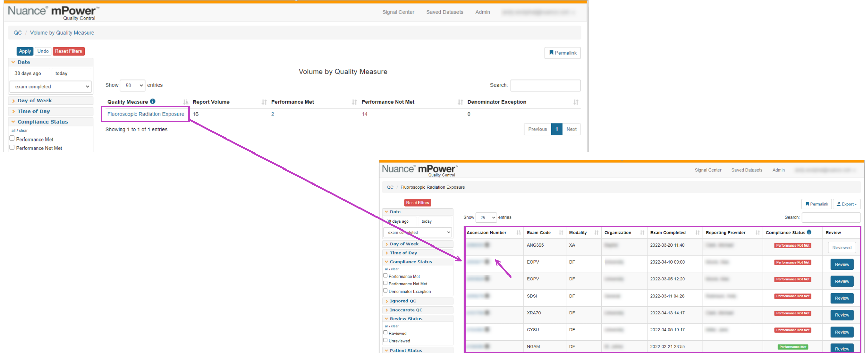Expand Inaccurate QC filter section
The height and width of the screenshot is (353, 868).
click(417, 310)
